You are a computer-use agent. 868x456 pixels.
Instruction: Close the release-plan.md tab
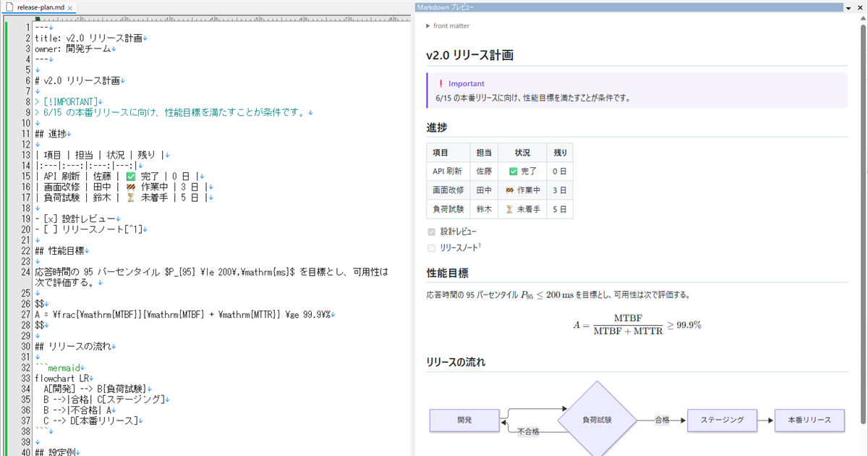pos(70,7)
